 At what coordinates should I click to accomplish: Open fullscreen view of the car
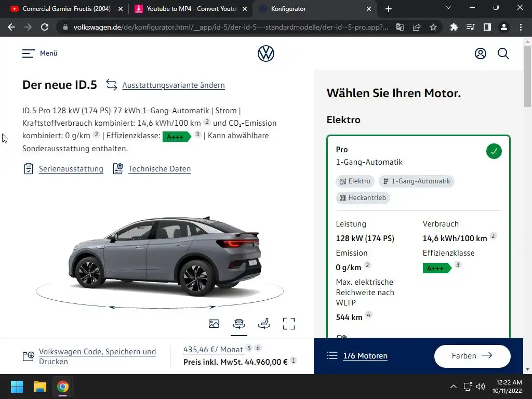pos(289,324)
